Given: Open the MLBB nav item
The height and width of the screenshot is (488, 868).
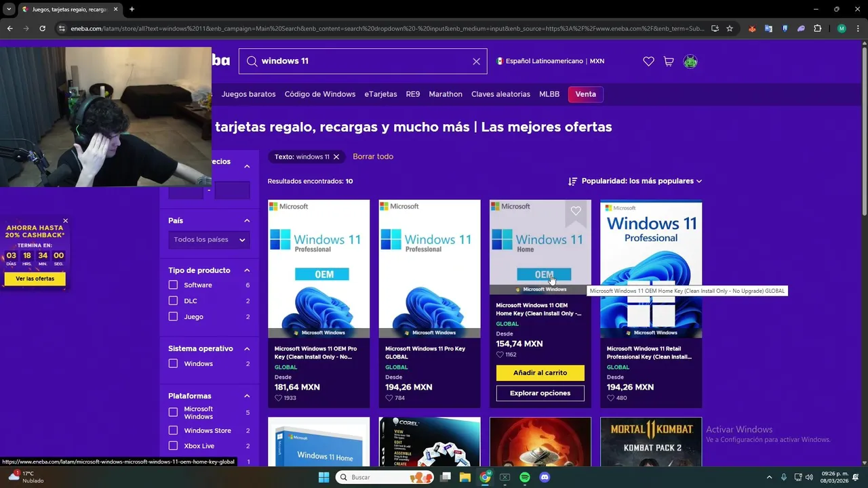Looking at the screenshot, I should tap(549, 94).
